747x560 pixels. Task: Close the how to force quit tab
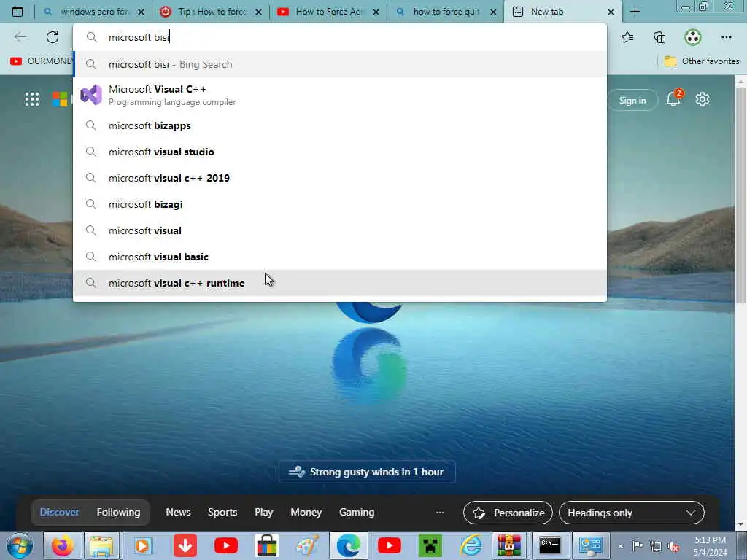[x=494, y=12]
